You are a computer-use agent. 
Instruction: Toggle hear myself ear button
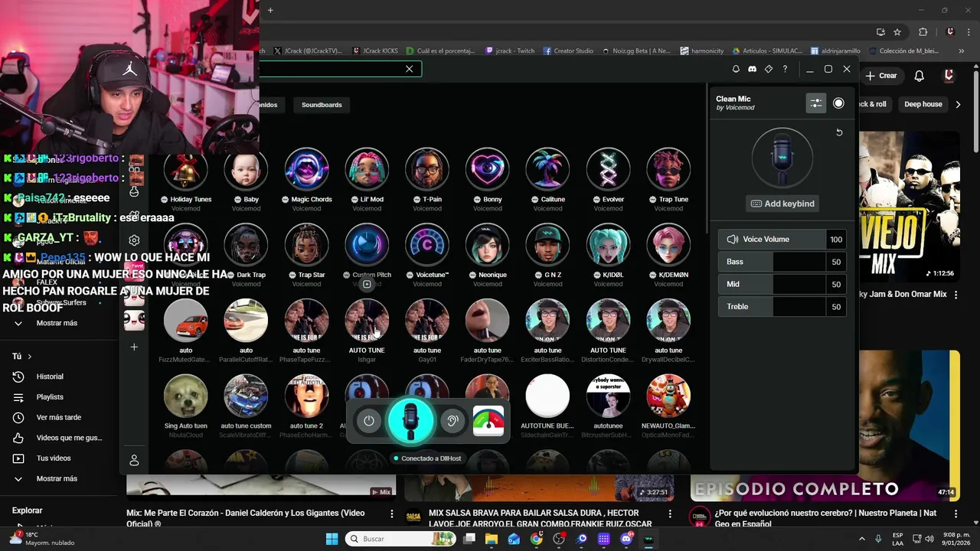(x=452, y=421)
